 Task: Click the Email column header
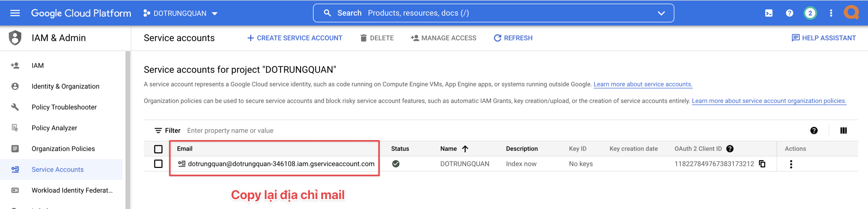pos(185,149)
